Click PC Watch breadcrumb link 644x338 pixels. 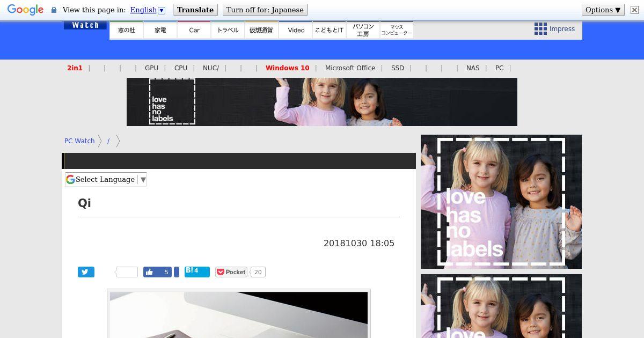click(x=79, y=141)
